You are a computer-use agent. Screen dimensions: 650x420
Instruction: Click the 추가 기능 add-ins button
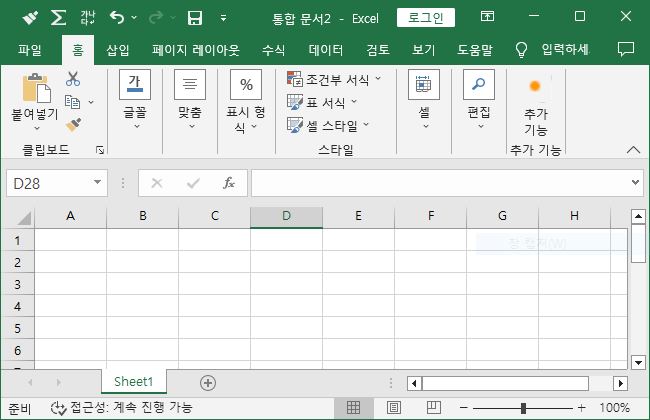tap(536, 106)
